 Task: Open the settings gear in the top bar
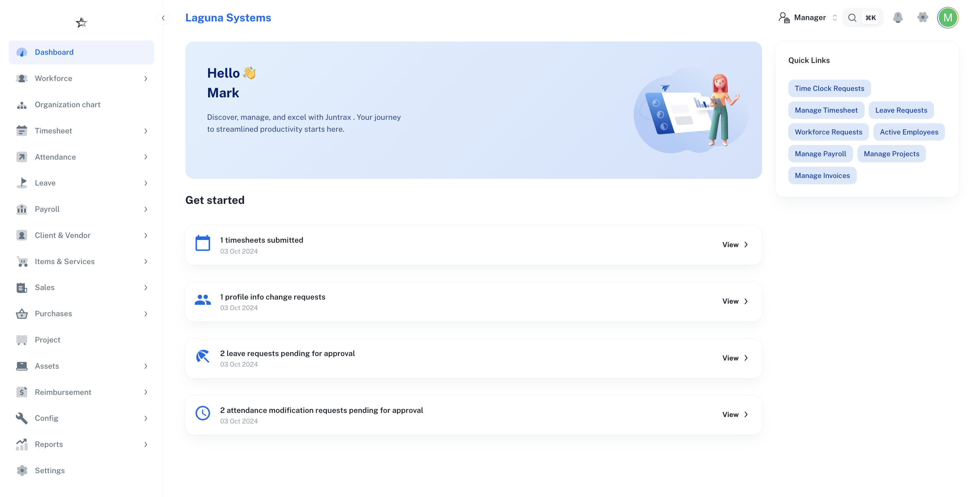[922, 17]
